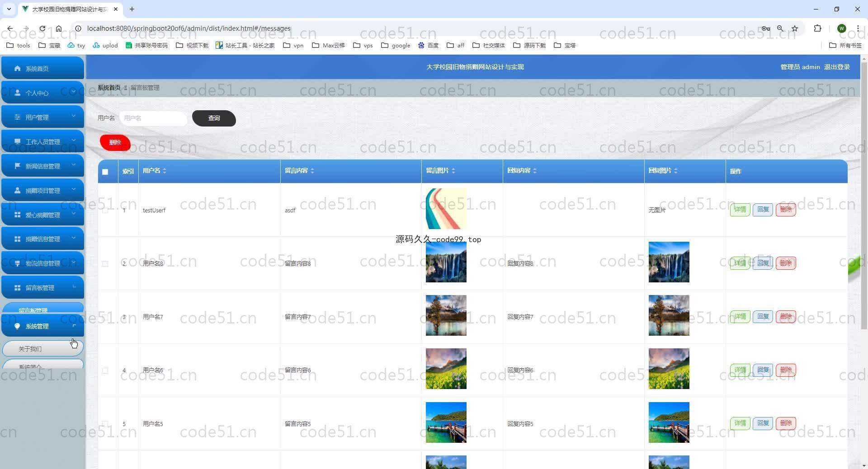Open the tab search dropdown arrow
This screenshot has height=469, width=868.
(9, 9)
